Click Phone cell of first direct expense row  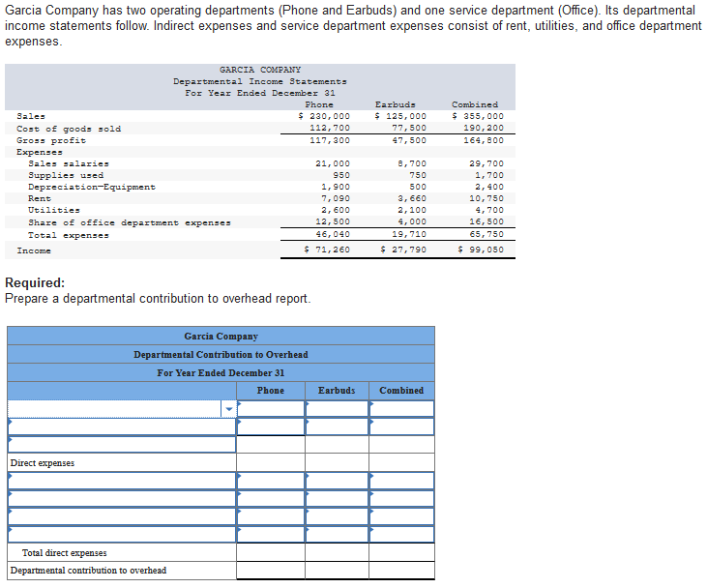coord(271,481)
